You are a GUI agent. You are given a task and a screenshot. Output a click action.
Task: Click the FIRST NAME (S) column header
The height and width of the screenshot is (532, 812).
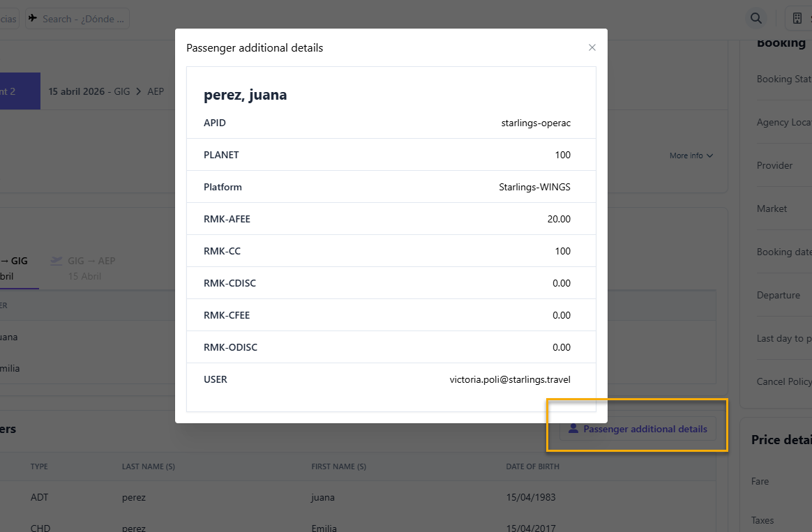[338, 466]
